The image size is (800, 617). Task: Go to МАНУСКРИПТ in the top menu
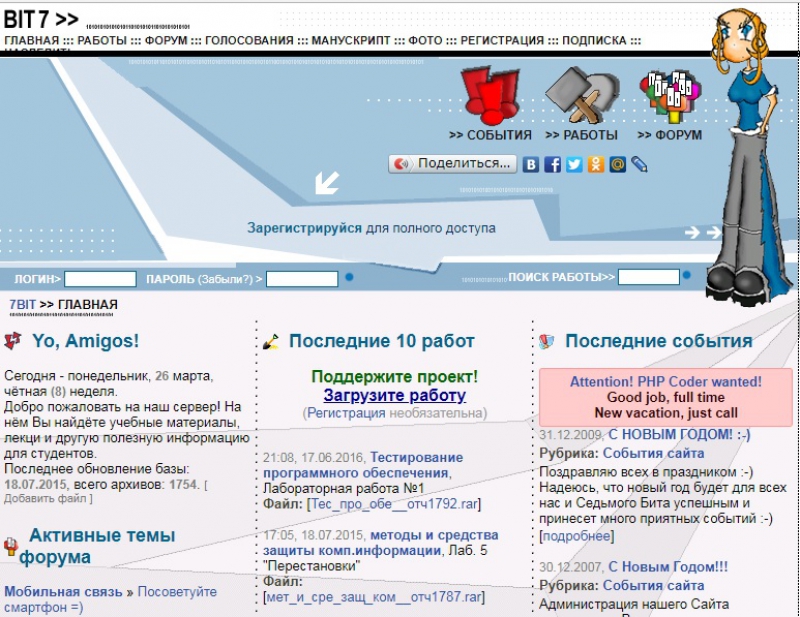[351, 41]
